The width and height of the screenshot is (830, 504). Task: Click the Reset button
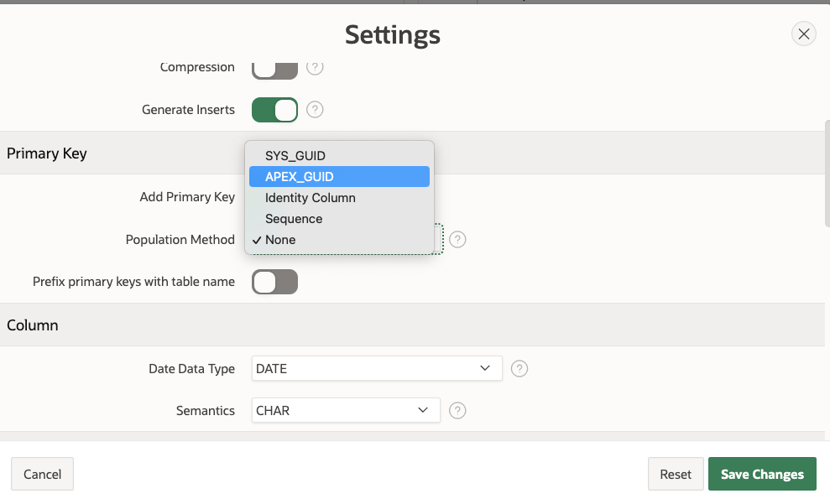point(675,474)
